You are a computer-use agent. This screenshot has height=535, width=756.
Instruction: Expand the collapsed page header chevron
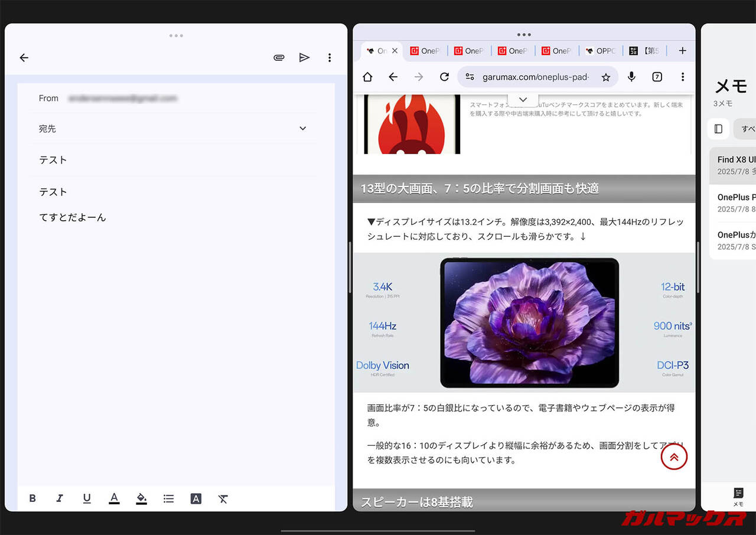523,99
